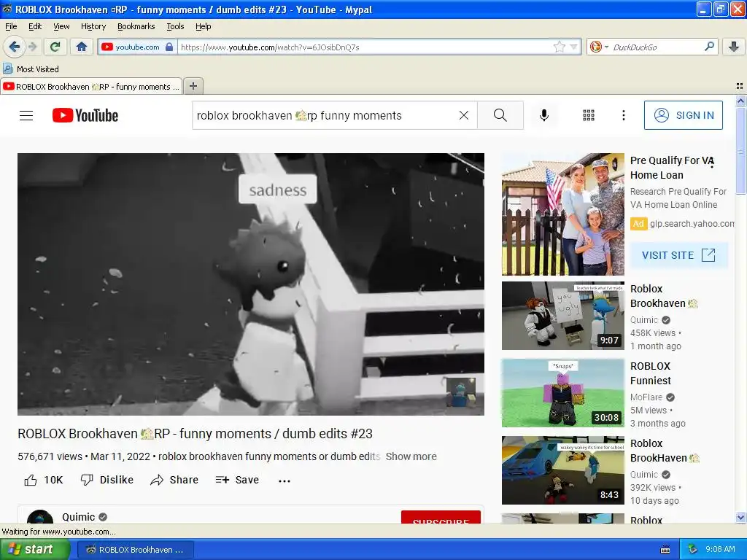Open the Windows start button
This screenshot has height=560, width=747.
click(35, 549)
